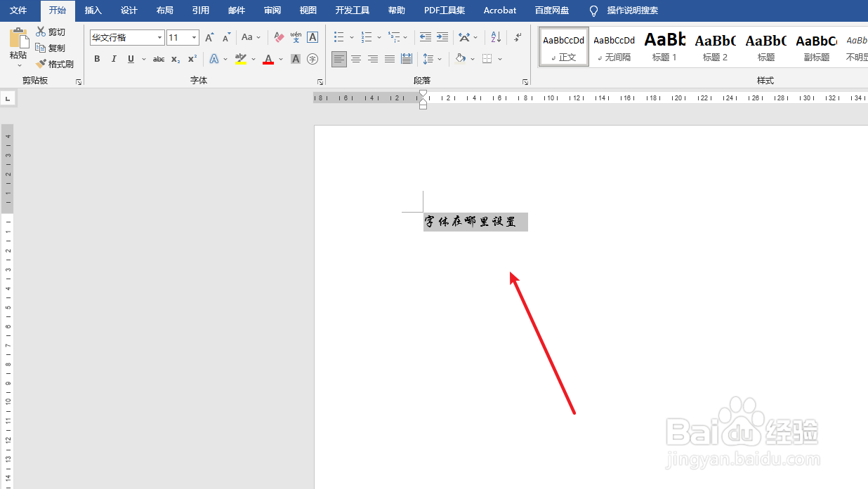The height and width of the screenshot is (489, 868).
Task: Open the font name dropdown (华文行楷)
Action: click(x=160, y=37)
